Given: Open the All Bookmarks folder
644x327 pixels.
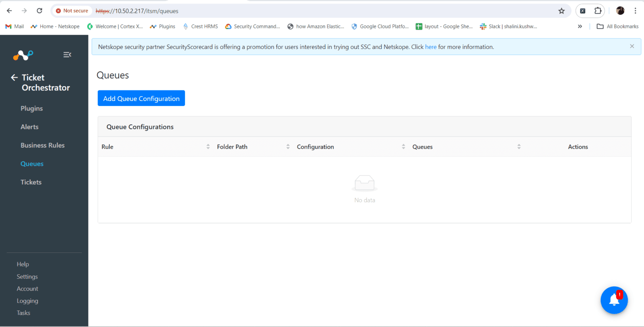Looking at the screenshot, I should click(x=617, y=26).
